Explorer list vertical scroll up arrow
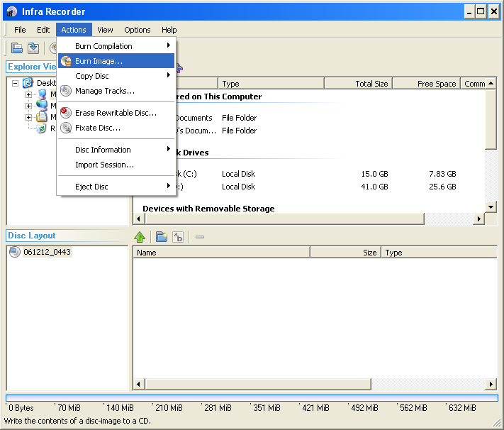504x430 pixels. coord(491,83)
